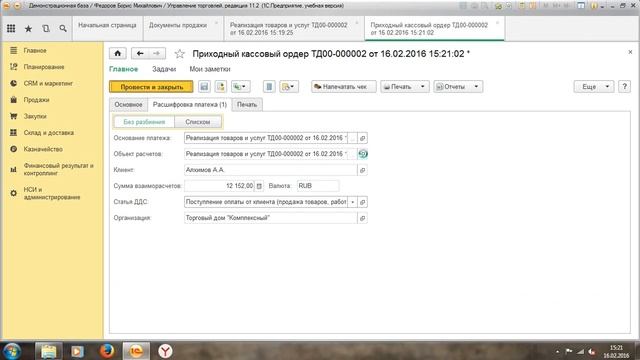640x360 pixels.
Task: Click Сумма взаиморасчетов amount field
Action: coord(219,186)
